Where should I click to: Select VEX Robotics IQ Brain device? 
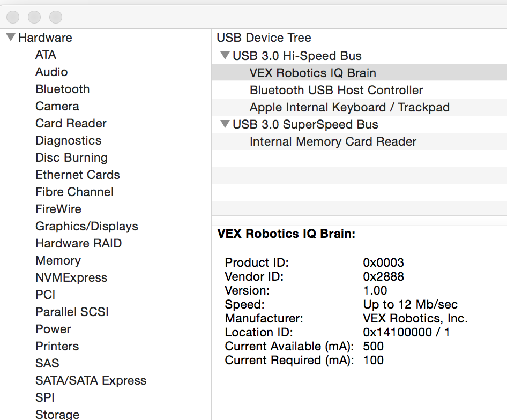click(359, 73)
